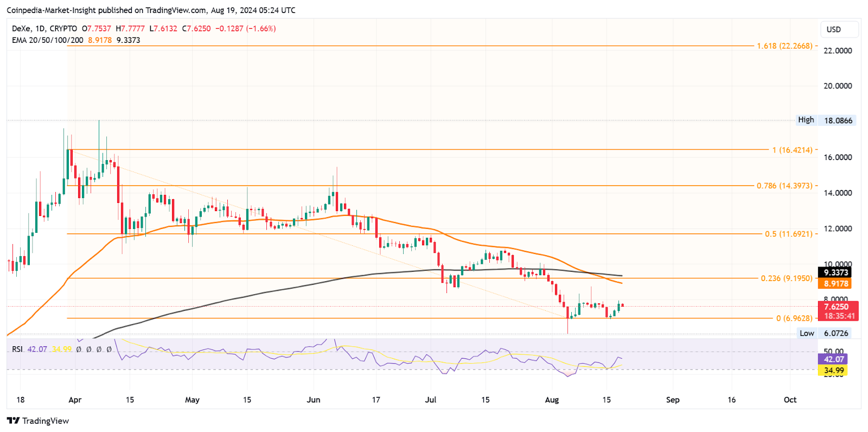This screenshot has width=868, height=432.
Task: Click the Jun date on time axis
Action: click(313, 400)
